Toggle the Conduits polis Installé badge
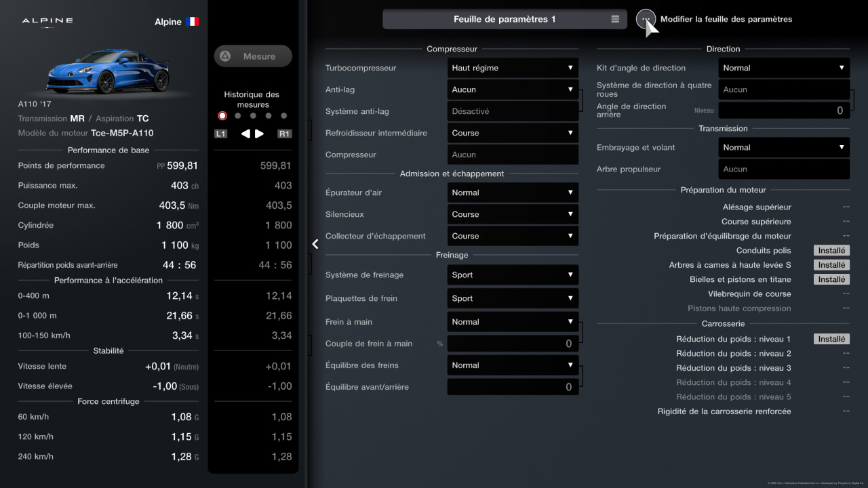868x488 pixels. pos(831,251)
